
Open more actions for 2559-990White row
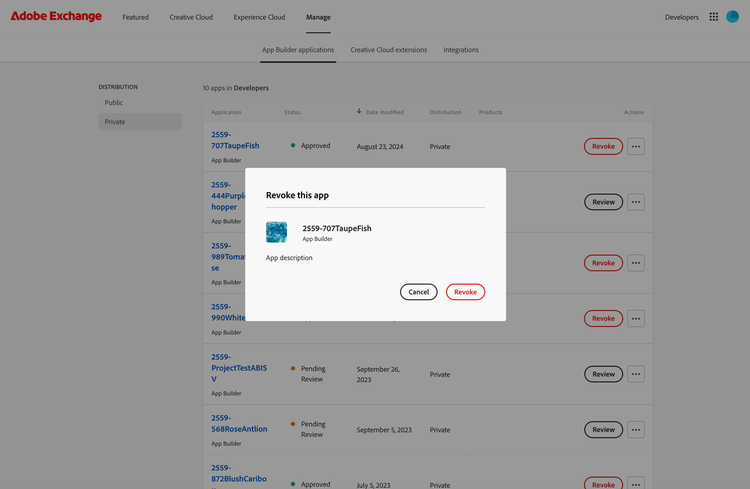click(x=636, y=318)
